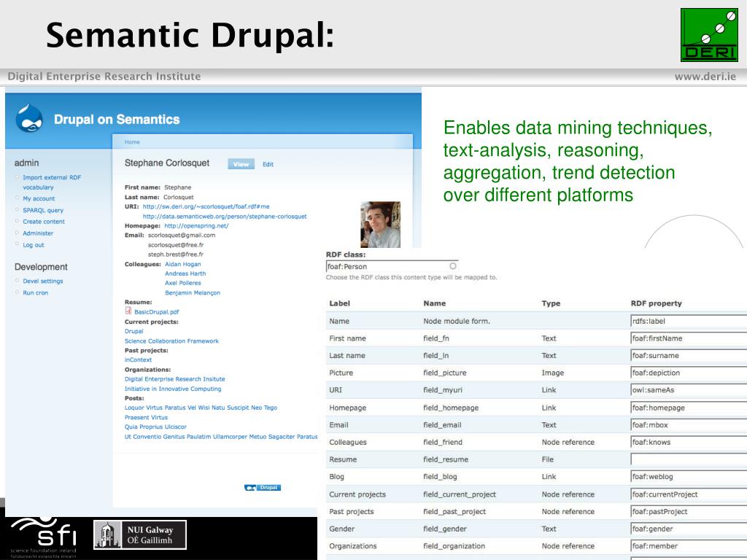747x560 pixels.
Task: Click the foaf:weblog property field
Action: click(x=689, y=476)
